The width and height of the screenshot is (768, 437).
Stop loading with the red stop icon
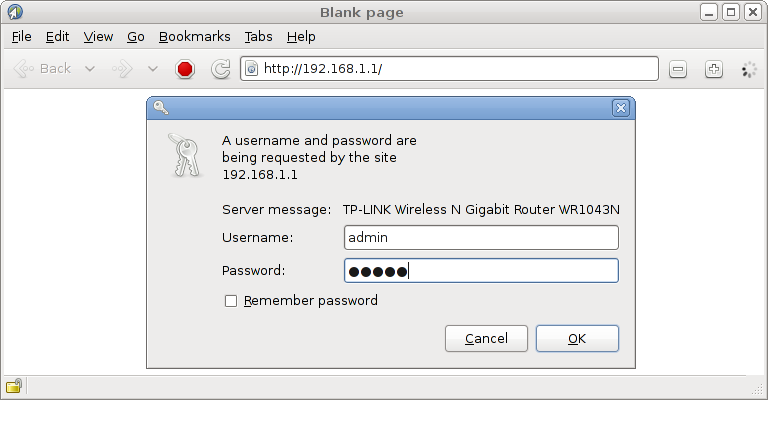tap(185, 69)
